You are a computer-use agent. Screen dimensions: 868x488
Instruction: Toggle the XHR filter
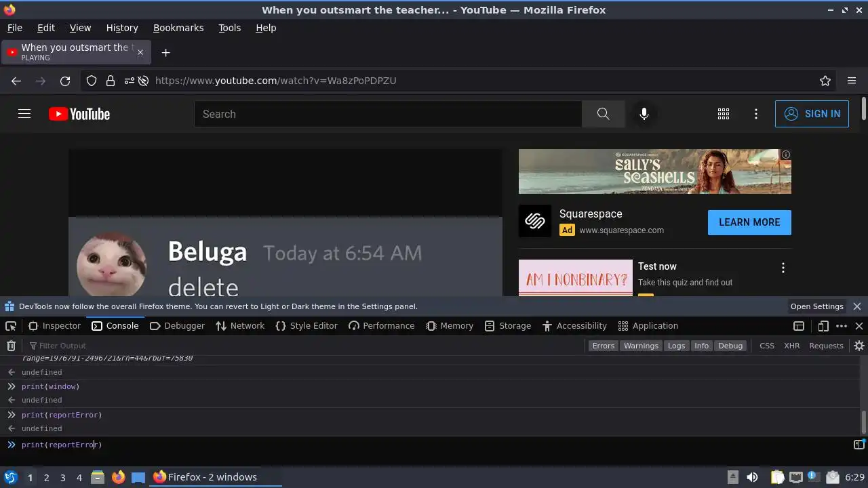coord(792,346)
